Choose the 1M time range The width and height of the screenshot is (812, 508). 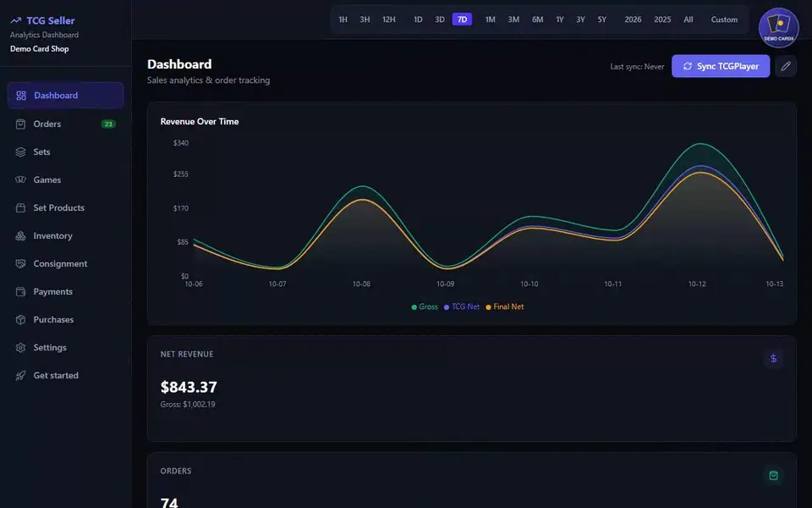[x=490, y=19]
